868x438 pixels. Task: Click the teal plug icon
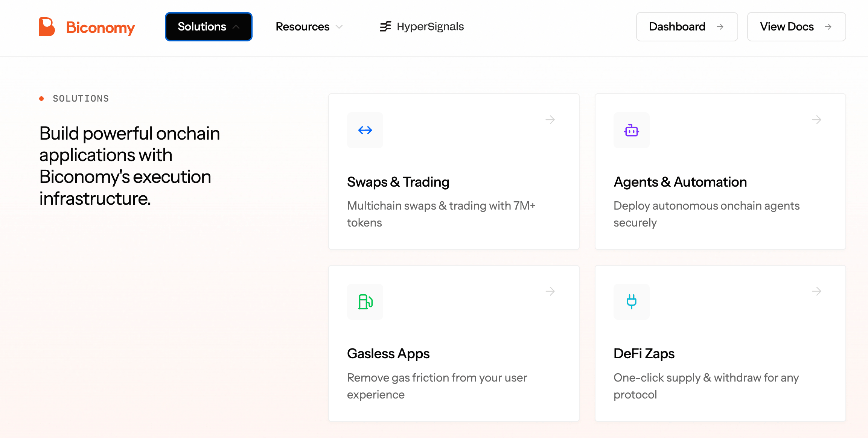tap(632, 302)
